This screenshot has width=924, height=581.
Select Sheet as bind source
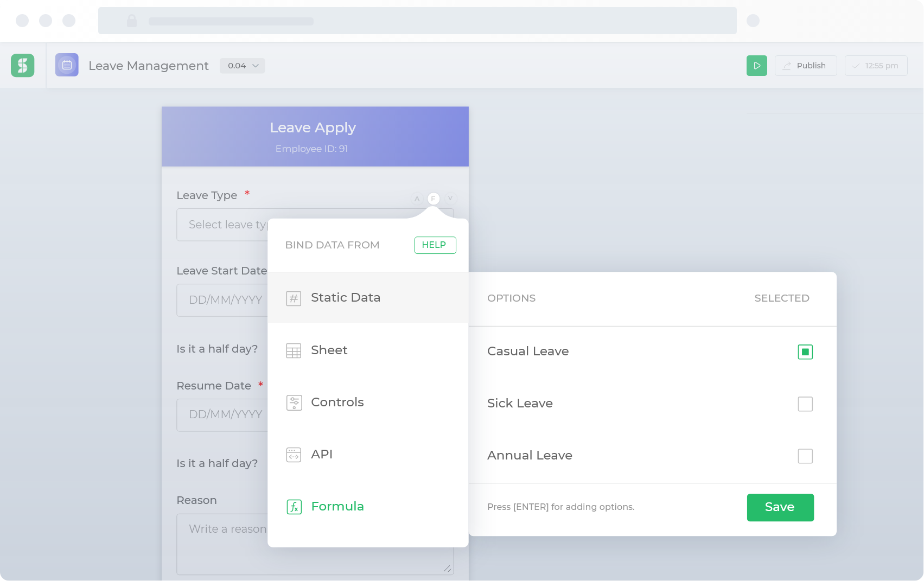[368, 350]
